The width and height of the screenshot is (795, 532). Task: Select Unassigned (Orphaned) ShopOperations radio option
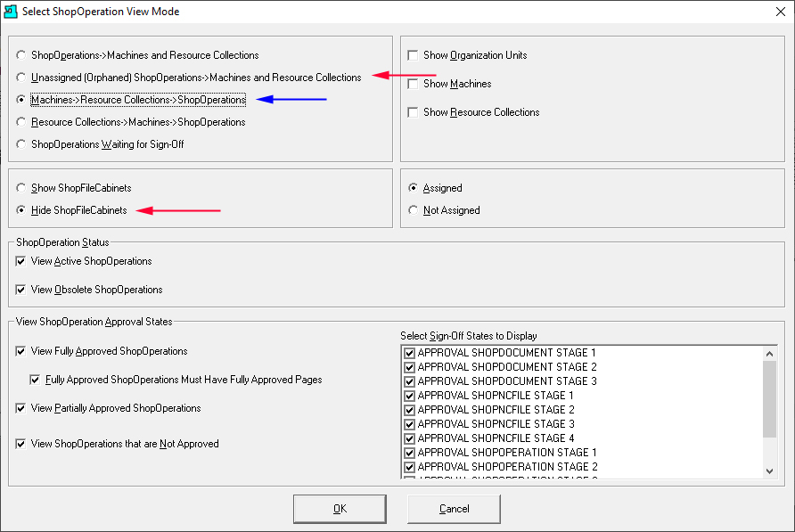tap(20, 78)
